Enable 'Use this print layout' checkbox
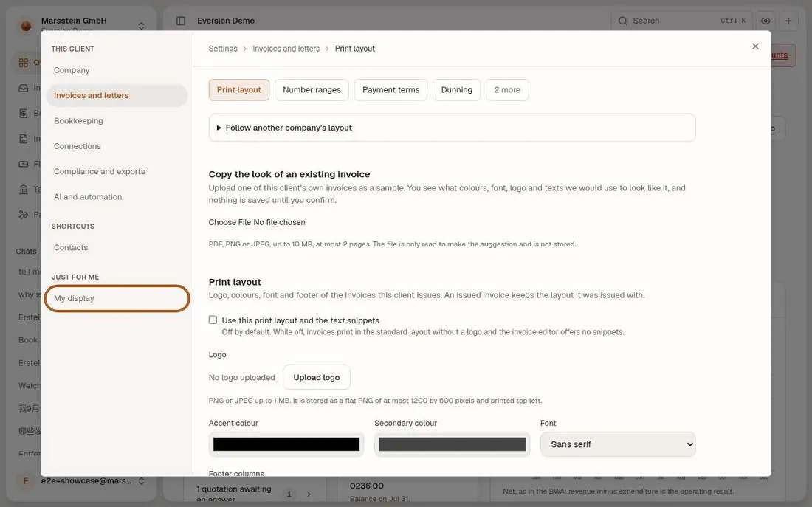This screenshot has height=507, width=812. click(x=213, y=320)
